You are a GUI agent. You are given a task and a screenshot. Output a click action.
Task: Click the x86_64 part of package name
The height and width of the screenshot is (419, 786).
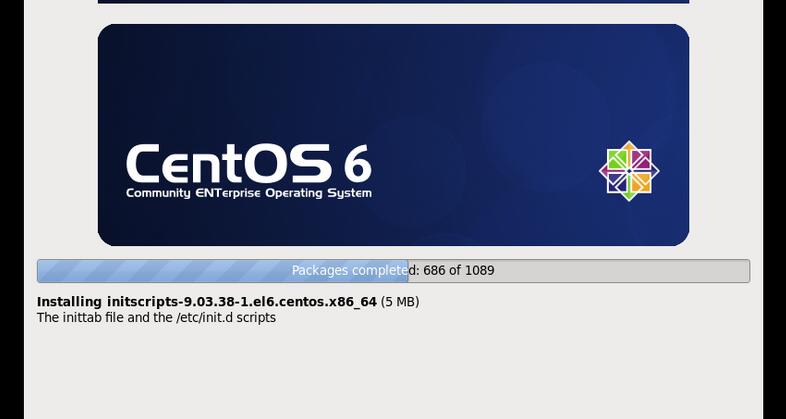click(x=353, y=302)
